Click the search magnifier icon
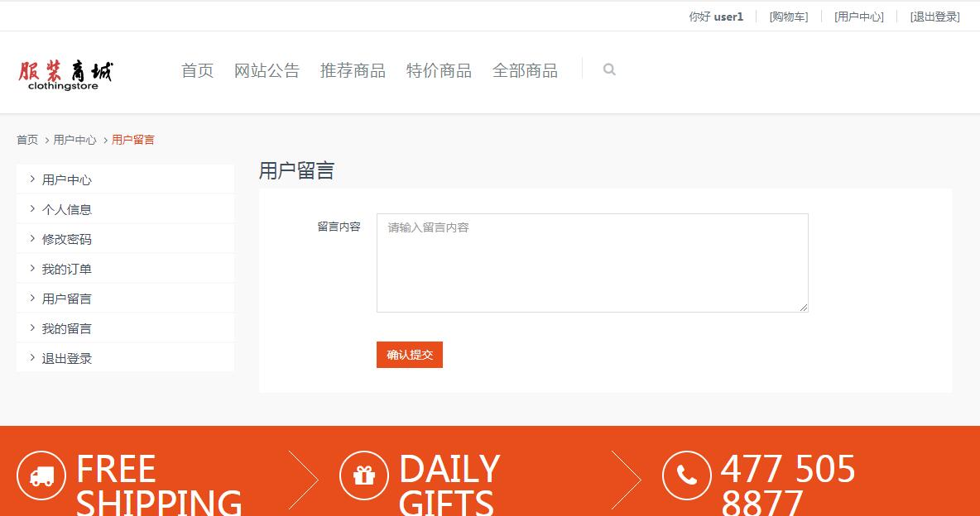The height and width of the screenshot is (516, 980). pos(609,69)
